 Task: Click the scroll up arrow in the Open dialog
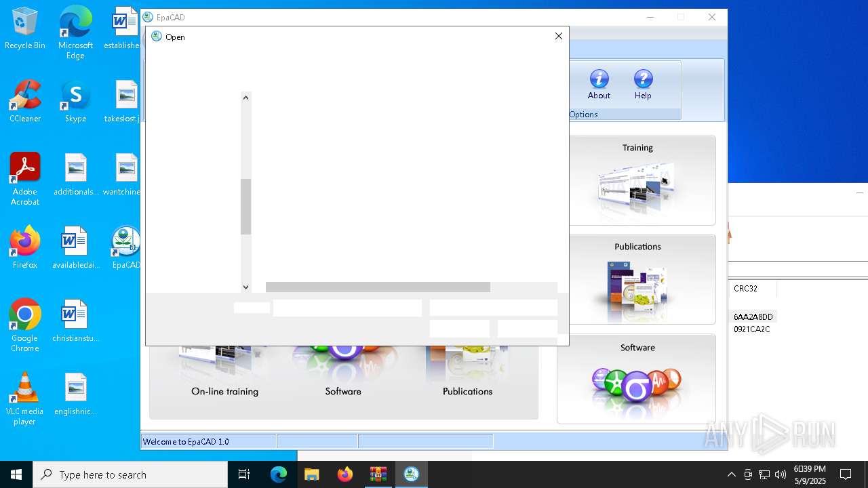[x=246, y=98]
